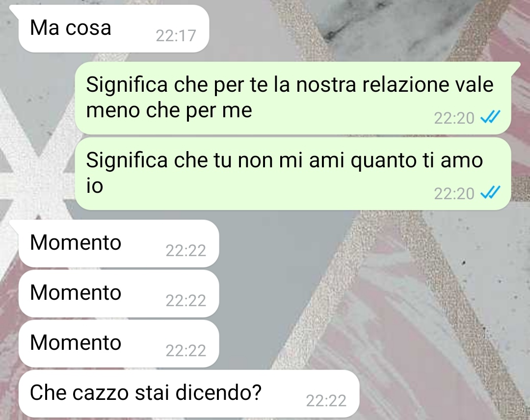
Task: Click the word 'io' in the second green bubble
Action: point(95,185)
